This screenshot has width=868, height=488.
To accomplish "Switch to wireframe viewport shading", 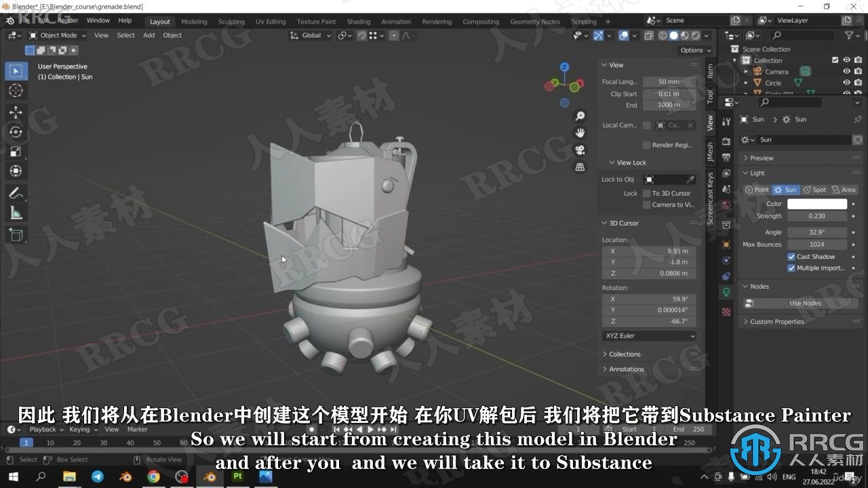I will point(663,35).
